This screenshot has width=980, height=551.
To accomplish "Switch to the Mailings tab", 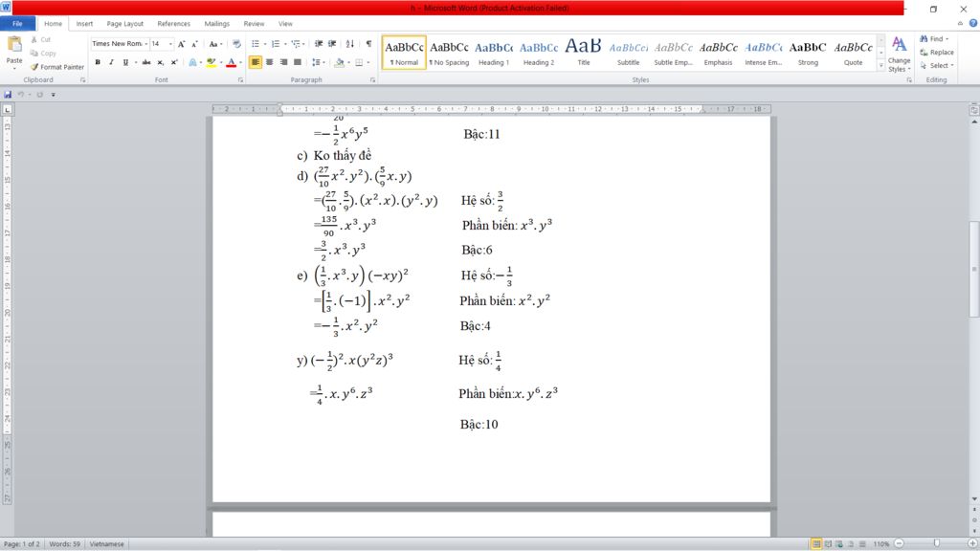I will (217, 24).
